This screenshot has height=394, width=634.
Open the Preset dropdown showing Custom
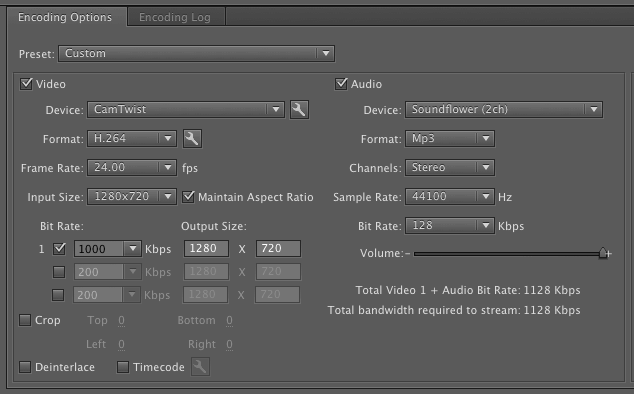coord(197,53)
